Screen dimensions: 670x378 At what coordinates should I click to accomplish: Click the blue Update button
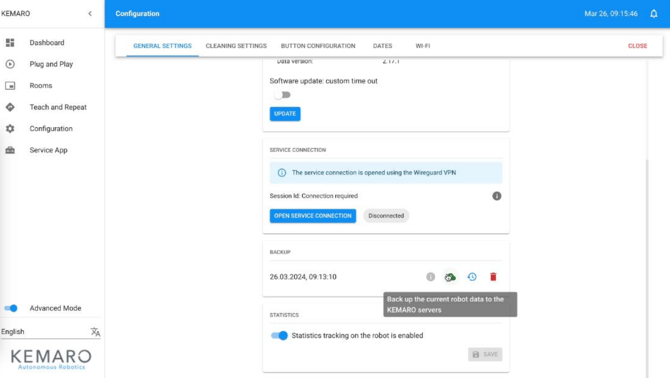(285, 114)
